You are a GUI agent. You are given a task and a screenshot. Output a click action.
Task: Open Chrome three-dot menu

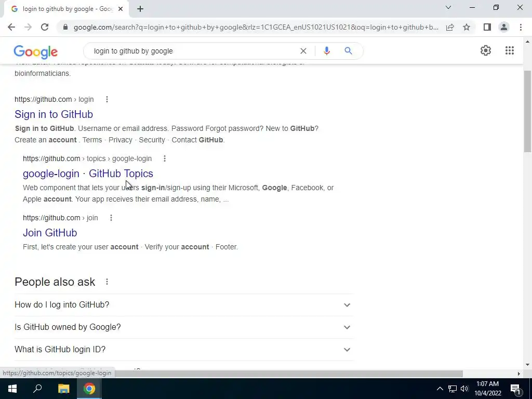(x=521, y=27)
